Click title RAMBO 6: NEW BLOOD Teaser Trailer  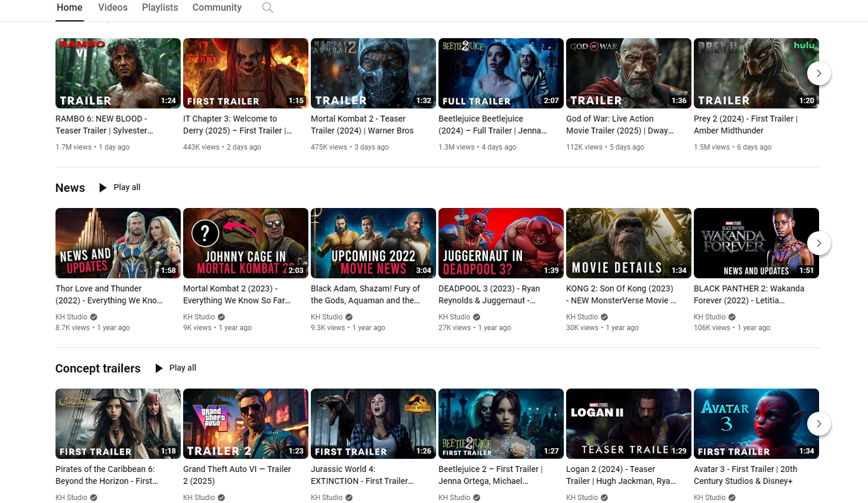click(104, 125)
